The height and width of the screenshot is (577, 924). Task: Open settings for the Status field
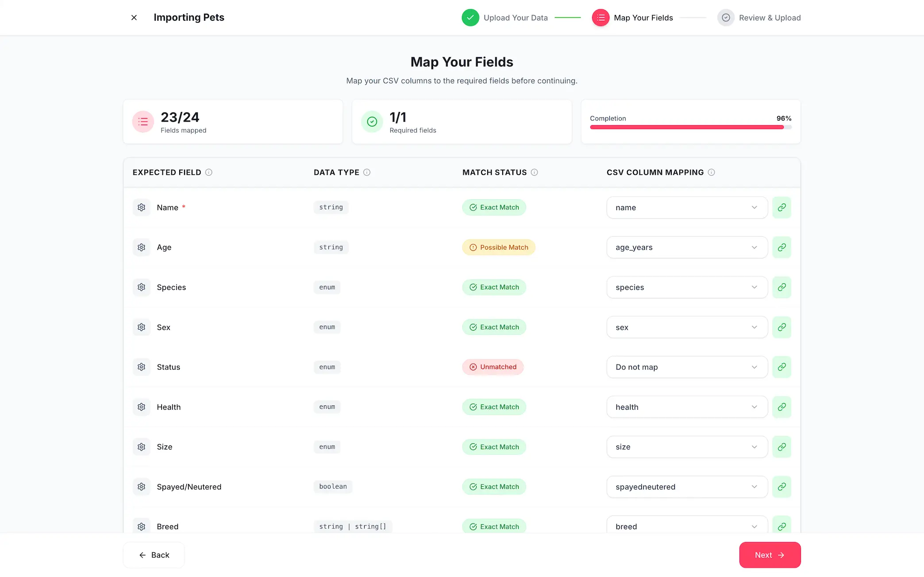[141, 367]
